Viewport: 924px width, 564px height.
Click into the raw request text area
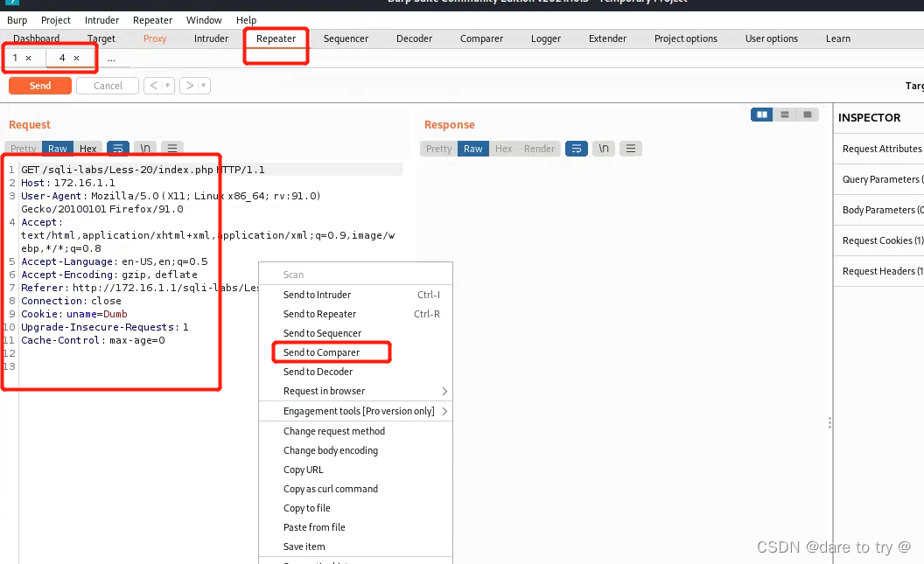point(114,262)
